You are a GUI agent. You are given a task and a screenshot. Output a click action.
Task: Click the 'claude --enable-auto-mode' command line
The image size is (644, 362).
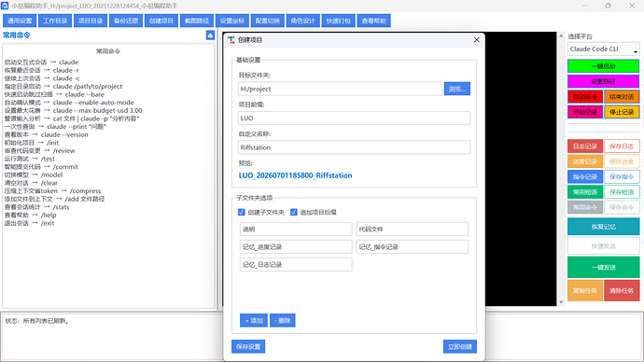point(69,103)
